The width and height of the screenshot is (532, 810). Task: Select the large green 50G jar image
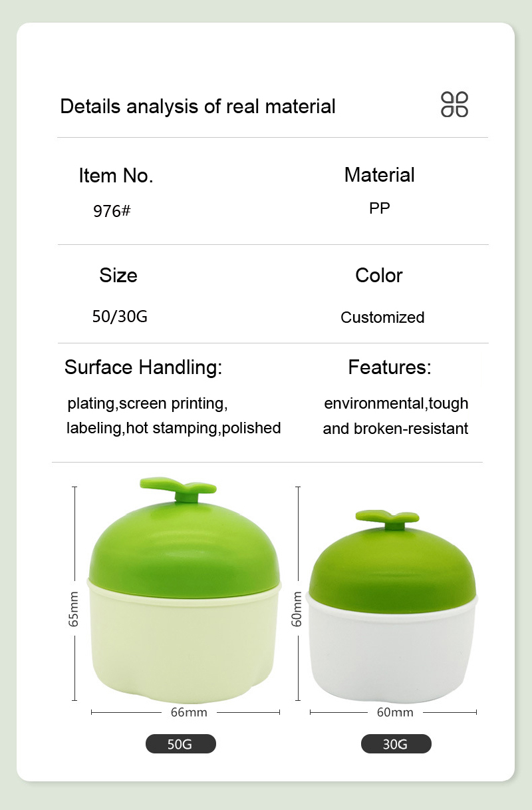click(184, 590)
